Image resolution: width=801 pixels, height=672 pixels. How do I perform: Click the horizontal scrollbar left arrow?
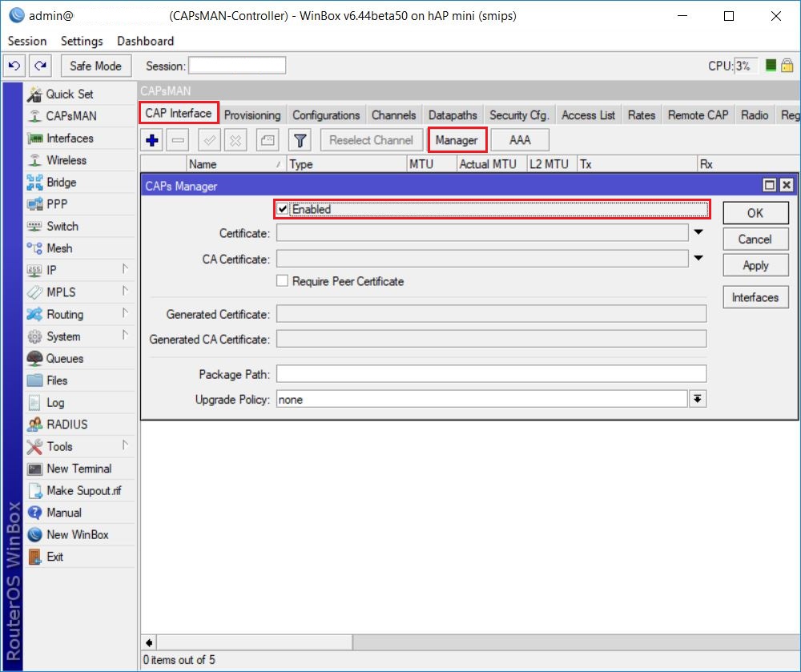[149, 642]
